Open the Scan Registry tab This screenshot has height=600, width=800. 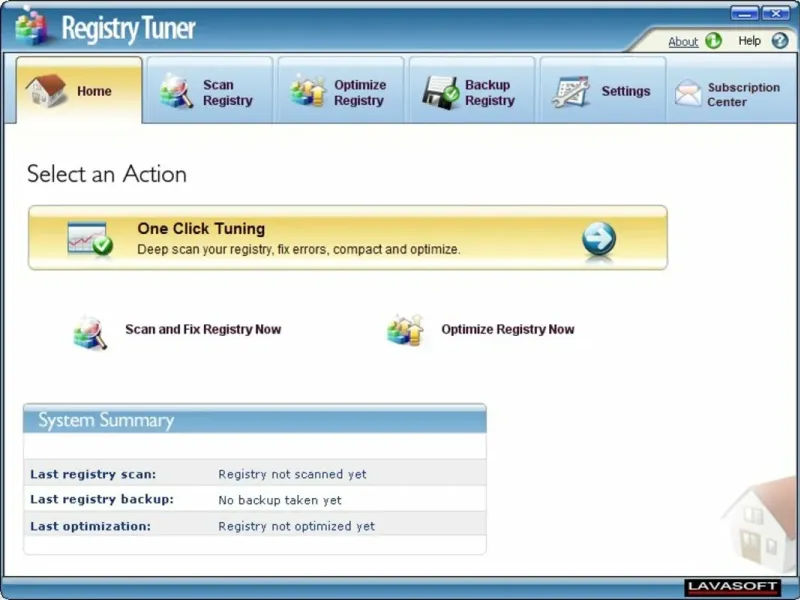point(210,90)
